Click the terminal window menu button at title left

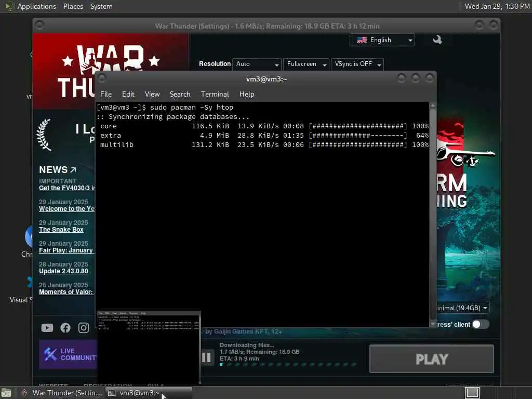point(102,79)
